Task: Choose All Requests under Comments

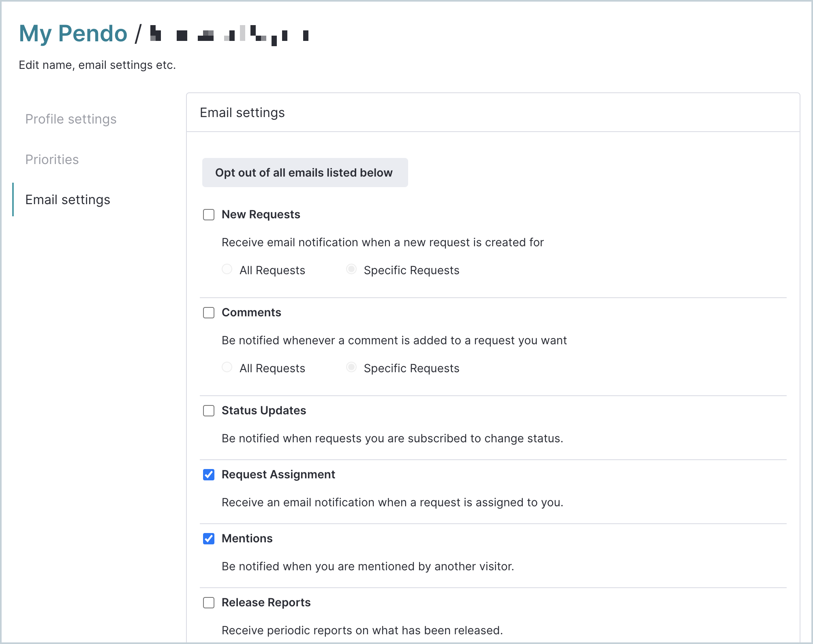Action: coord(227,367)
